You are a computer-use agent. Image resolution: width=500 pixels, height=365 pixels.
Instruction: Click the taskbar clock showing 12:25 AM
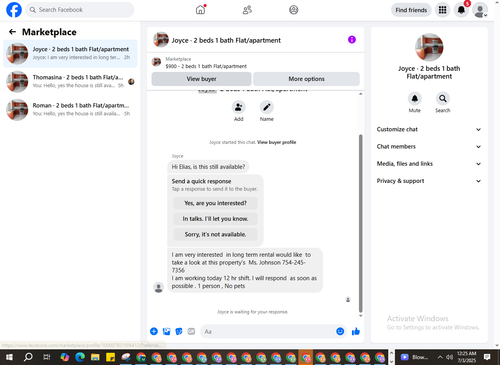tap(466, 357)
